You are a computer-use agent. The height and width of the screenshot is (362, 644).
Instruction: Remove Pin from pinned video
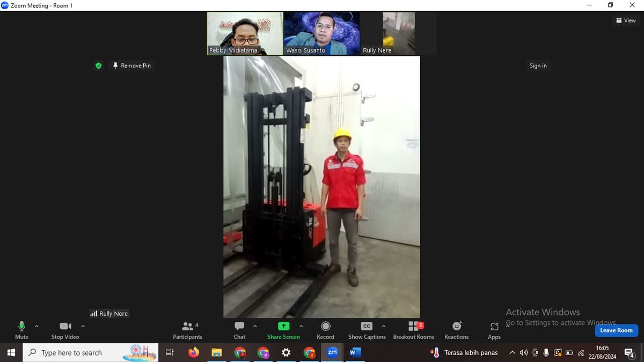tap(131, 65)
